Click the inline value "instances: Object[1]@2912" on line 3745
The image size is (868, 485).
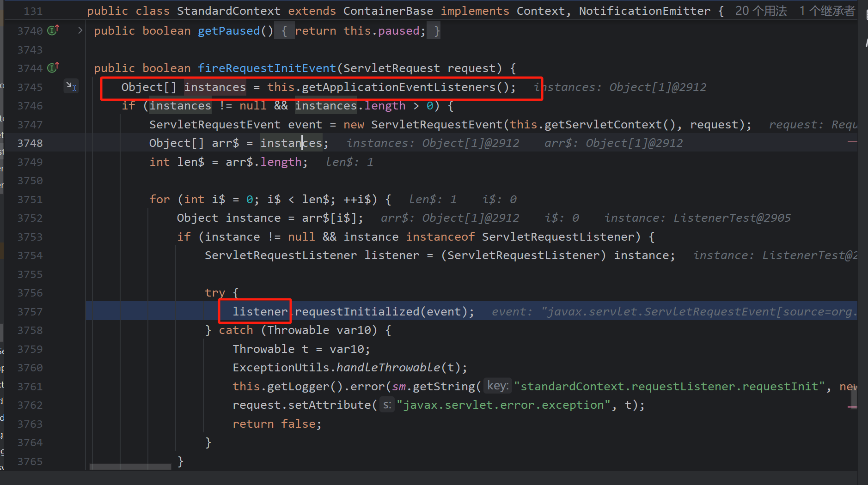point(620,87)
